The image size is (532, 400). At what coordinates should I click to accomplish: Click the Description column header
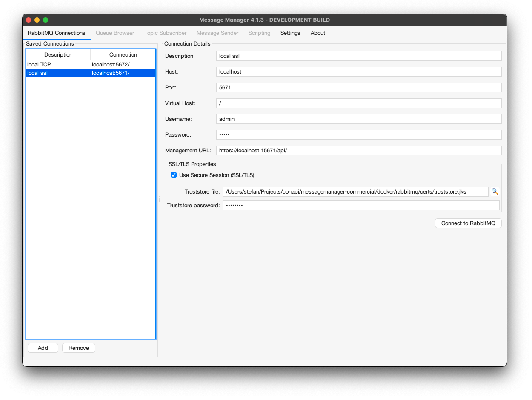58,54
